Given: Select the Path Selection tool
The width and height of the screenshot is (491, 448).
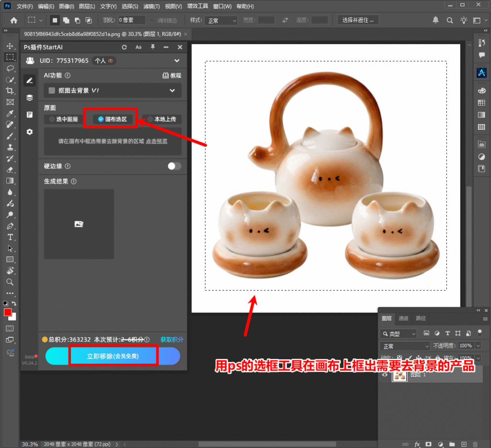Looking at the screenshot, I should point(10,248).
